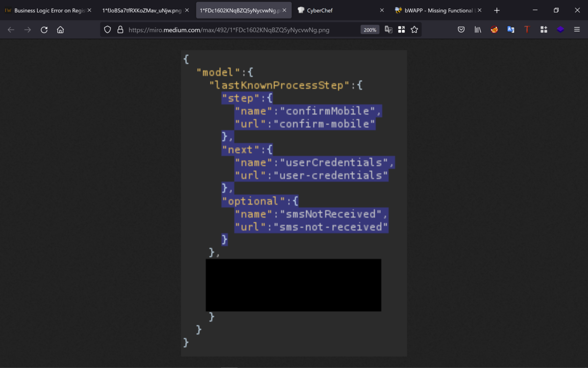Reset the 200% zoom level badge
This screenshot has width=588, height=368.
tap(370, 30)
